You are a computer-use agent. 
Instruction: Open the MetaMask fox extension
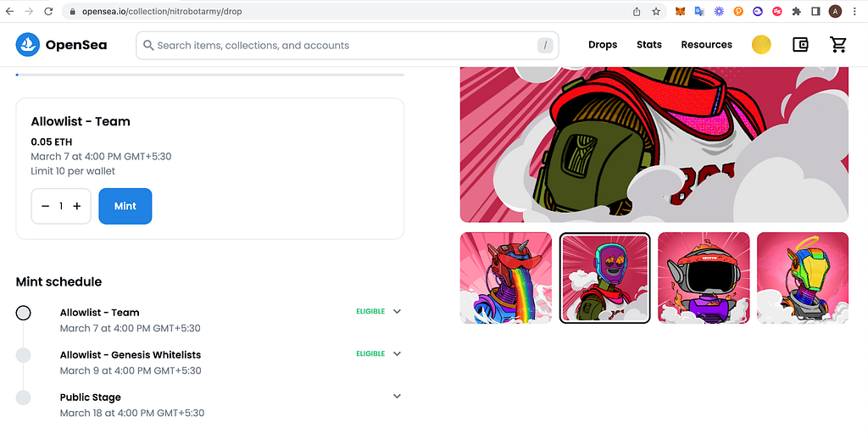[681, 11]
